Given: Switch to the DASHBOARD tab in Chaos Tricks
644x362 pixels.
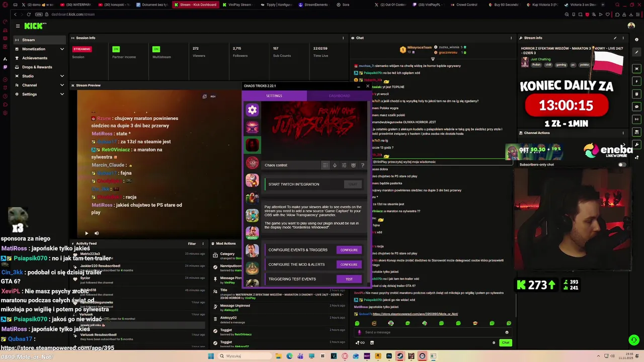Looking at the screenshot, I should pos(339,96).
